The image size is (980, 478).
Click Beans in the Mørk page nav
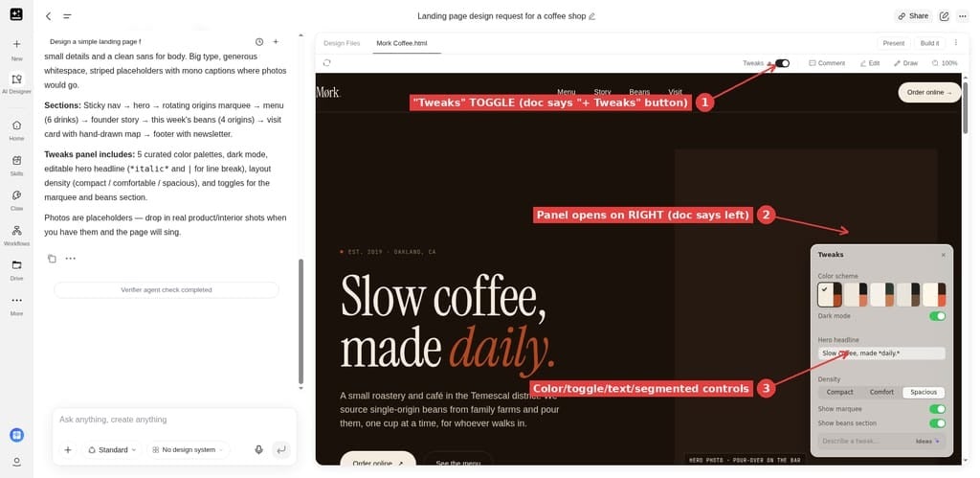pyautogui.click(x=639, y=92)
